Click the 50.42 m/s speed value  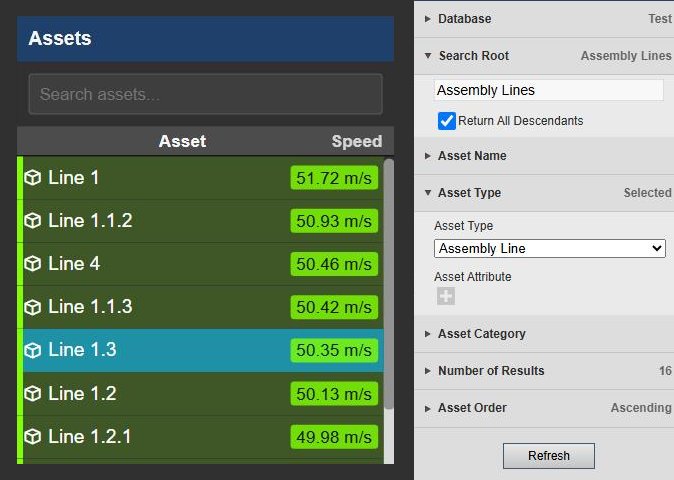pyautogui.click(x=334, y=307)
